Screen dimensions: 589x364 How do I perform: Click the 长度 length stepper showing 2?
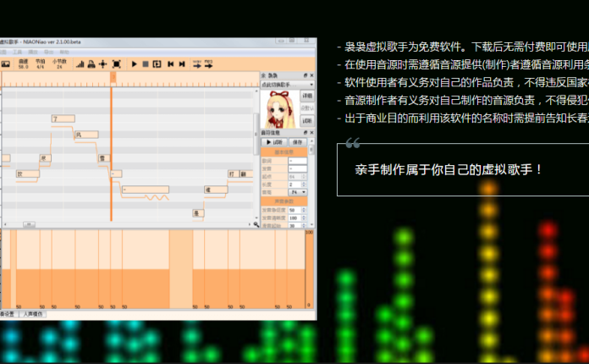tap(298, 185)
